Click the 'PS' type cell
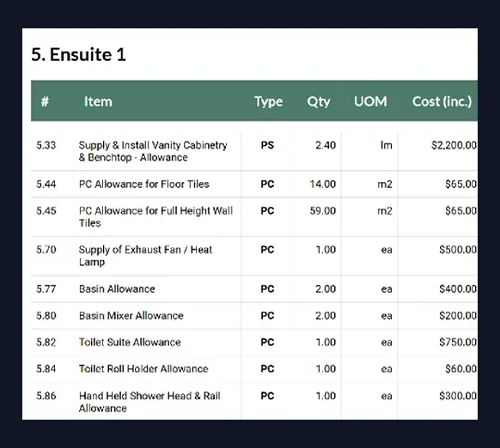 267,145
